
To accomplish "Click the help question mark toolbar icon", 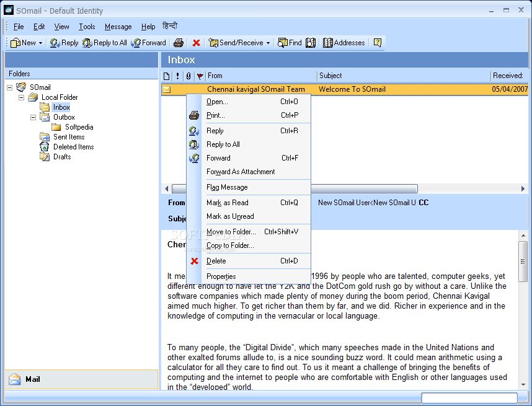I will pos(377,43).
